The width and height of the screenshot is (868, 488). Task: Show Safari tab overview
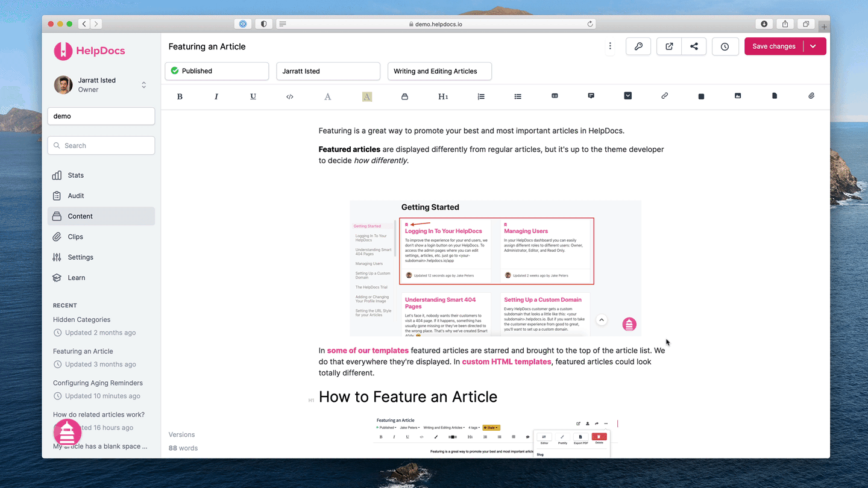(806, 24)
